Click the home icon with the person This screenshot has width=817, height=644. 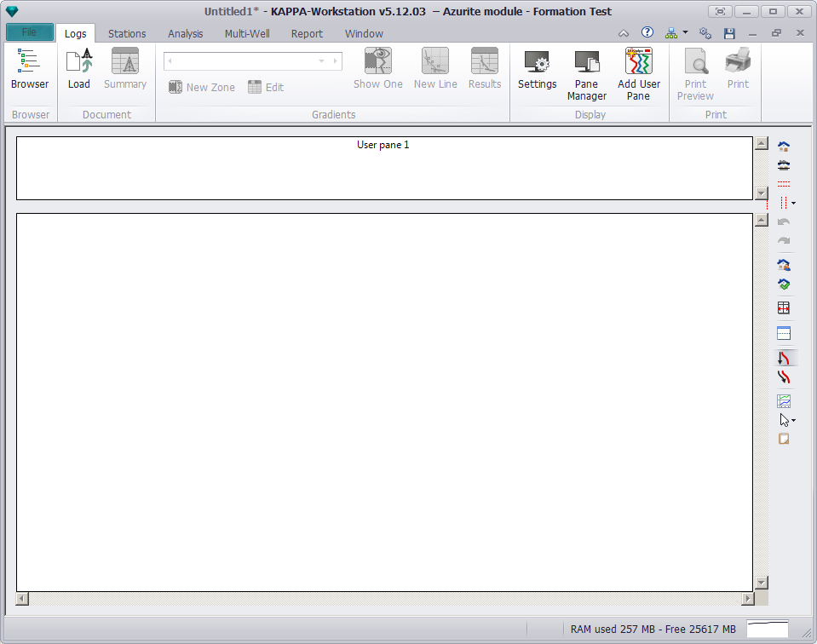(x=784, y=265)
